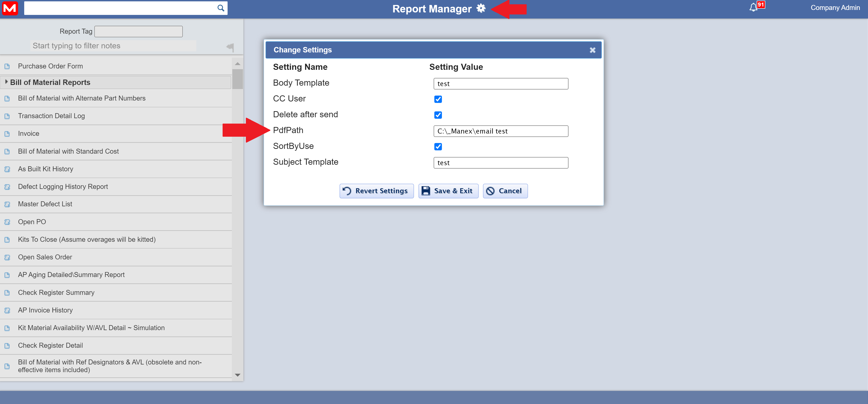Click the PdfPath value field
Viewport: 868px width, 404px height.
(x=500, y=131)
